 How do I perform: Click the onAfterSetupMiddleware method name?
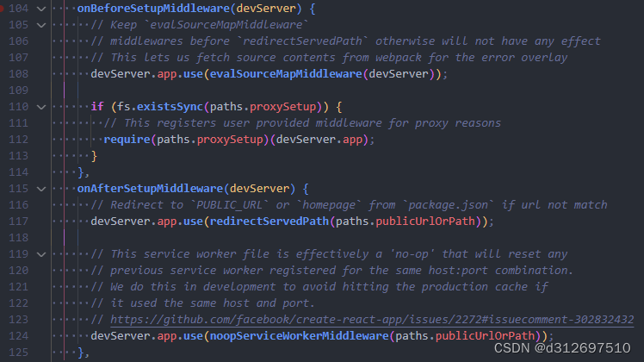(x=150, y=189)
